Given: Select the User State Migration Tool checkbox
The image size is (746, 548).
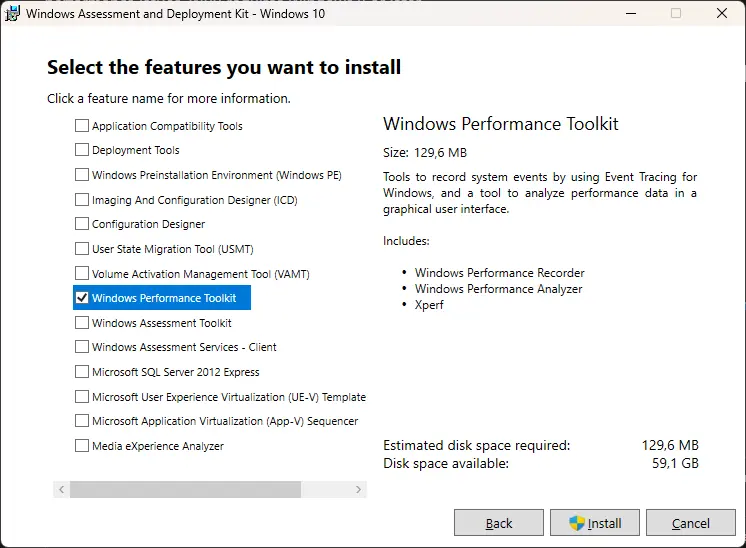Looking at the screenshot, I should pos(82,249).
